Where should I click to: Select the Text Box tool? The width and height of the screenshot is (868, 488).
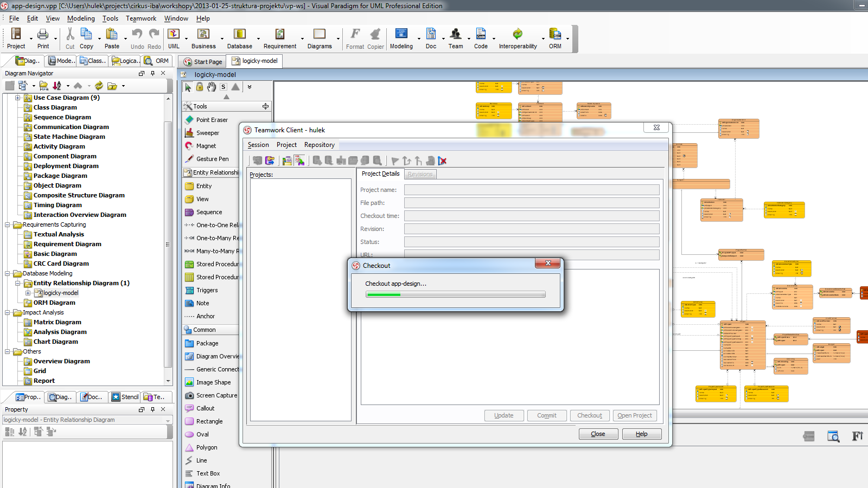(x=208, y=473)
